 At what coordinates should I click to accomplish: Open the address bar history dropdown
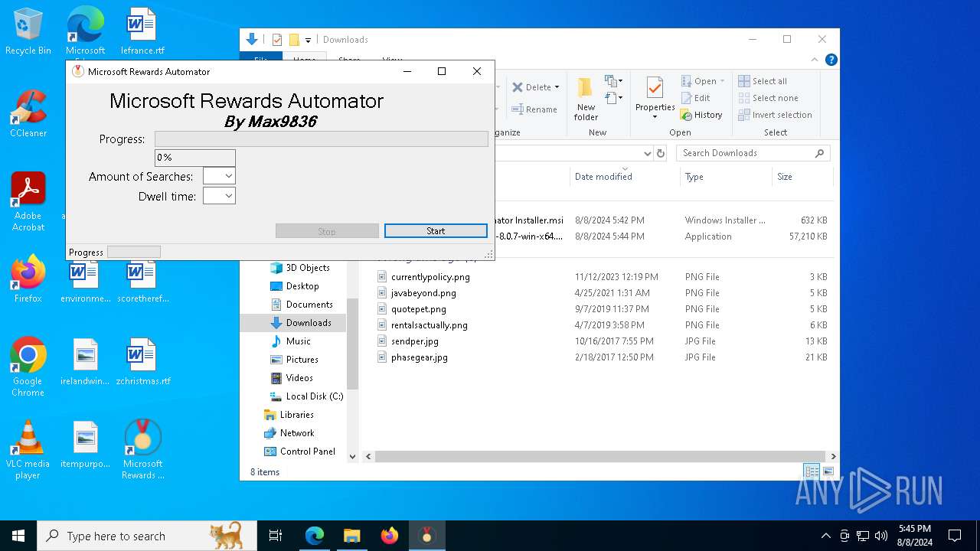pos(648,153)
